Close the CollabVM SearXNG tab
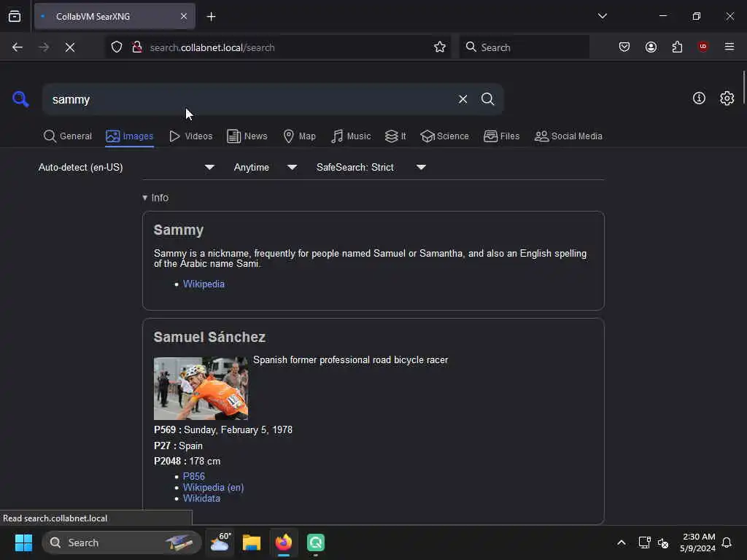Viewport: 747px width, 560px height. click(183, 16)
